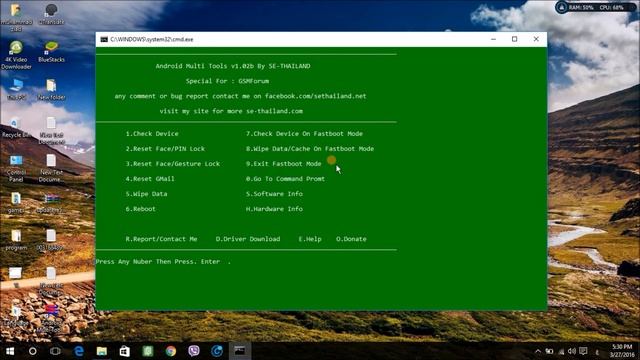Screen dimensions: 640x360
Task: Click the "0.Go To Command Promt" text
Action: click(285, 179)
